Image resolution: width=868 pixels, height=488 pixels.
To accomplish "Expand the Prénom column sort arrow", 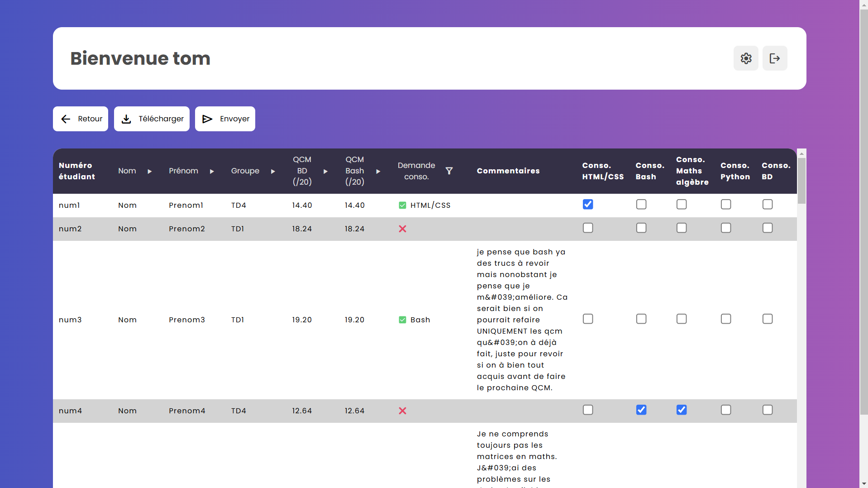I will click(x=211, y=171).
